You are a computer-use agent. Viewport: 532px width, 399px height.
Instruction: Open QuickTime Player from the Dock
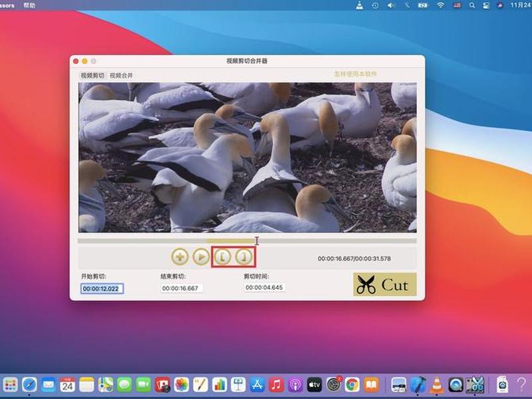[456, 385]
